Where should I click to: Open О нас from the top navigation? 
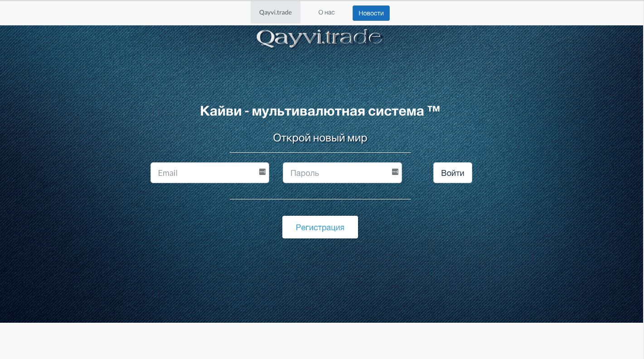coord(326,12)
